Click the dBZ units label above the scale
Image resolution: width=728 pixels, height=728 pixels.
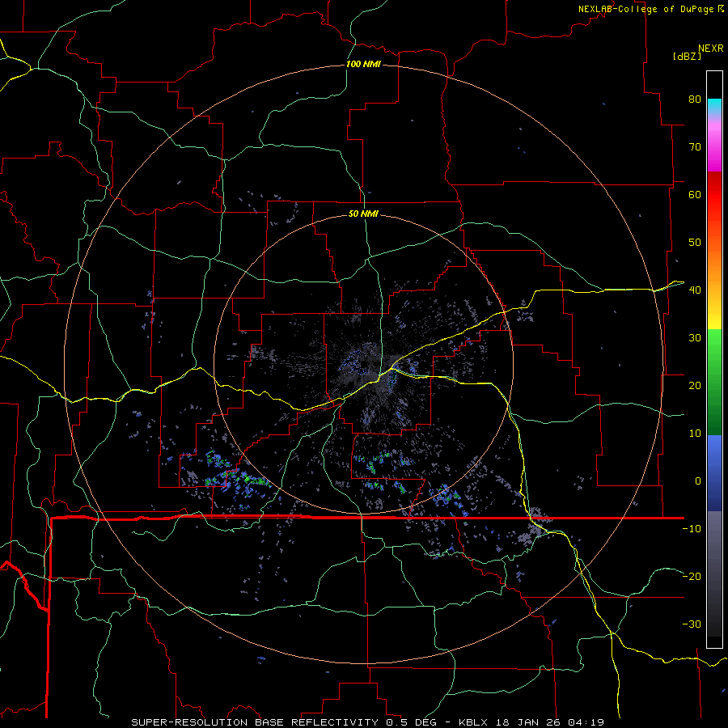(x=687, y=56)
